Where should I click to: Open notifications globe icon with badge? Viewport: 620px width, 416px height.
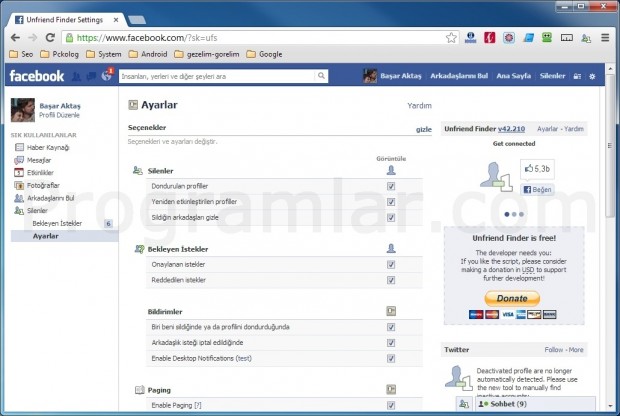(x=107, y=75)
